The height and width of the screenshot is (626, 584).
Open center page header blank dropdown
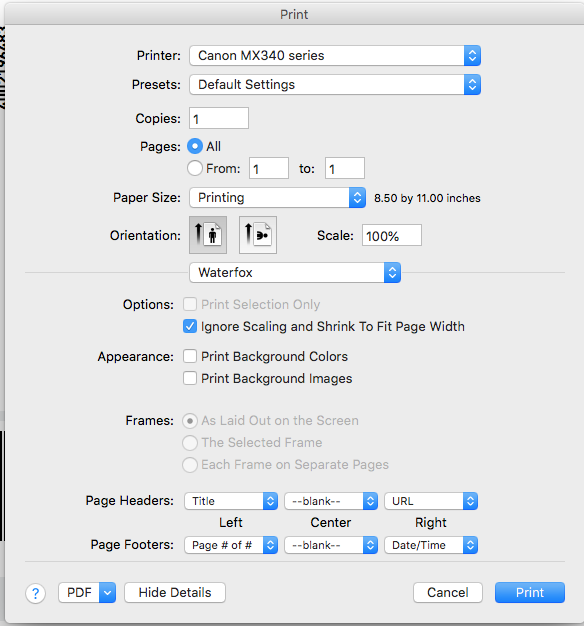click(x=331, y=501)
